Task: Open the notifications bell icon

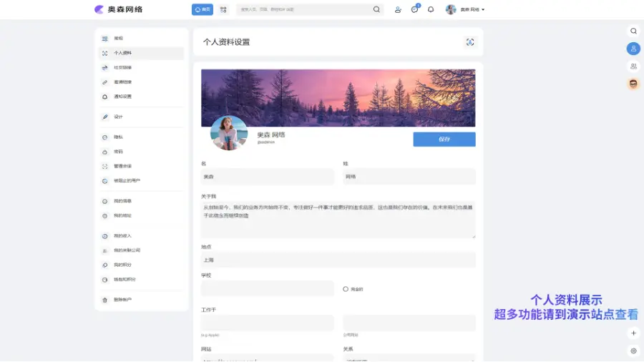Action: click(431, 9)
